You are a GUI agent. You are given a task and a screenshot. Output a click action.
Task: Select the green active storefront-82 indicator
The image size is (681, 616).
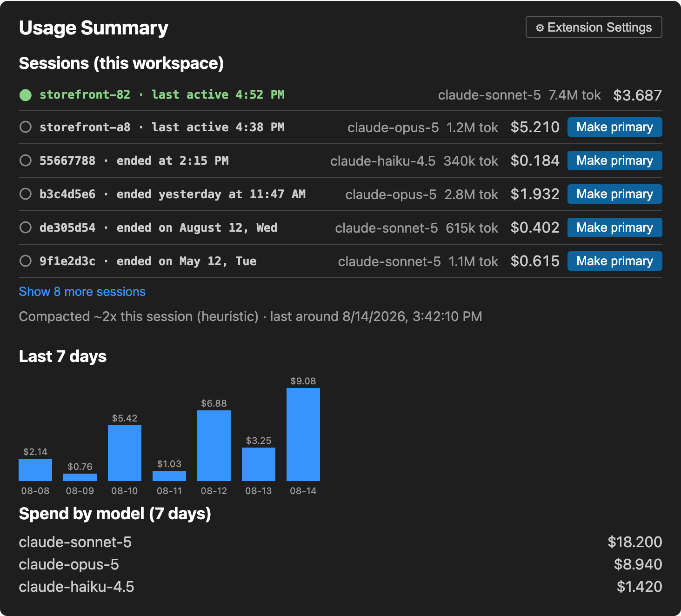(x=26, y=95)
